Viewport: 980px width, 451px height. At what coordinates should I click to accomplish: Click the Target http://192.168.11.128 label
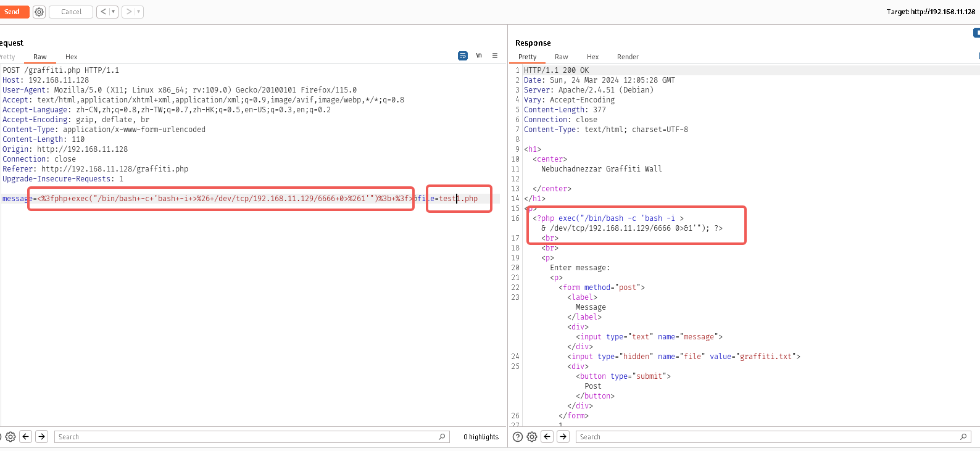(931, 12)
